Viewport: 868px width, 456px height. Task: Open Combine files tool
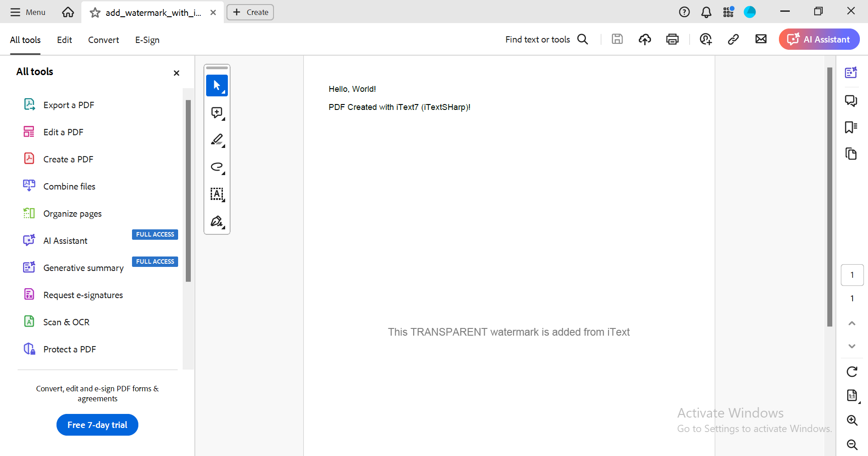coord(59,186)
